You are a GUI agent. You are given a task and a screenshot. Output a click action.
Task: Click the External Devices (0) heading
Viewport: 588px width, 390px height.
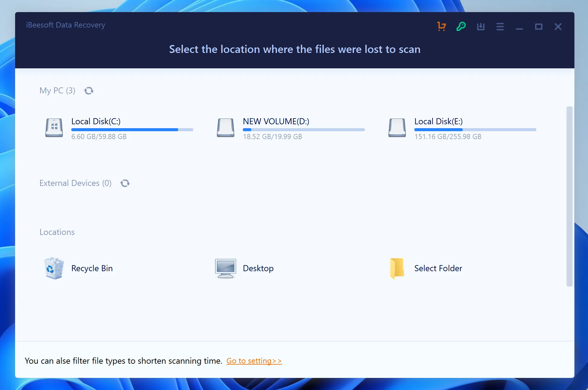76,183
